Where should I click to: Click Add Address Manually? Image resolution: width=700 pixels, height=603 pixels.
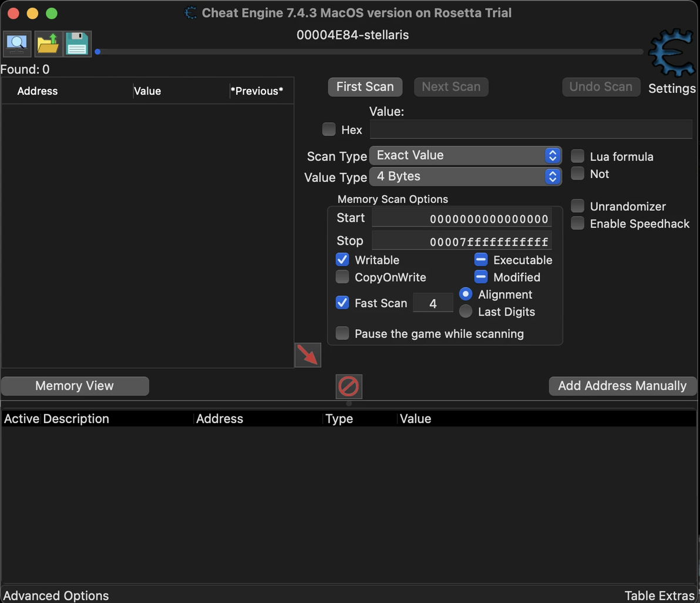point(622,386)
